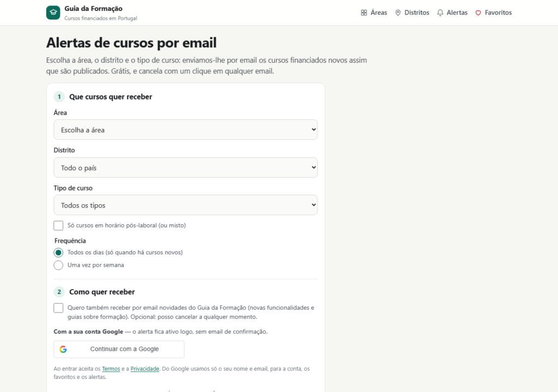Viewport: 558px width, 392px height.
Task: Click the 'Tipo de curso' label
Action: coord(73,188)
